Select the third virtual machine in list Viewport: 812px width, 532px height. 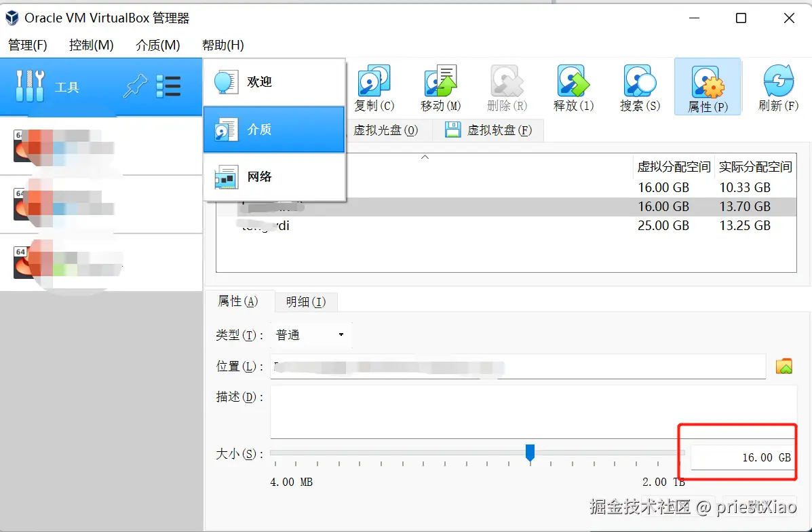coord(101,263)
